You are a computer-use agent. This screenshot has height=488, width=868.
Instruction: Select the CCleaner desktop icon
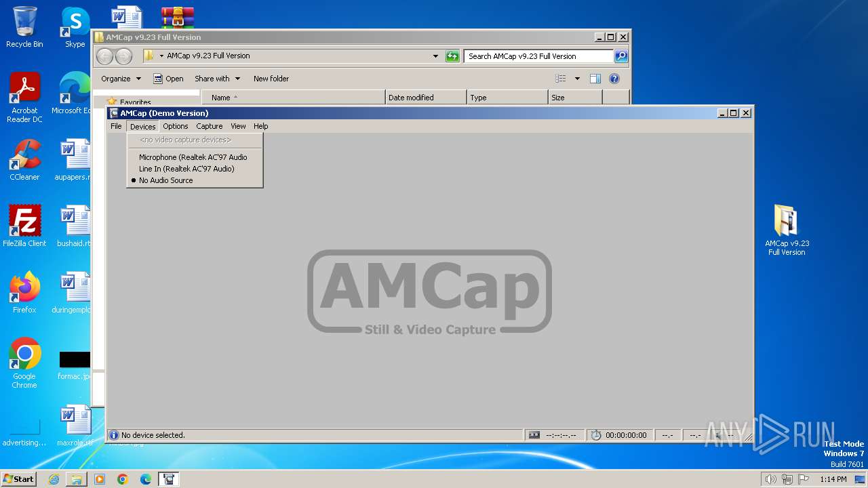click(24, 160)
